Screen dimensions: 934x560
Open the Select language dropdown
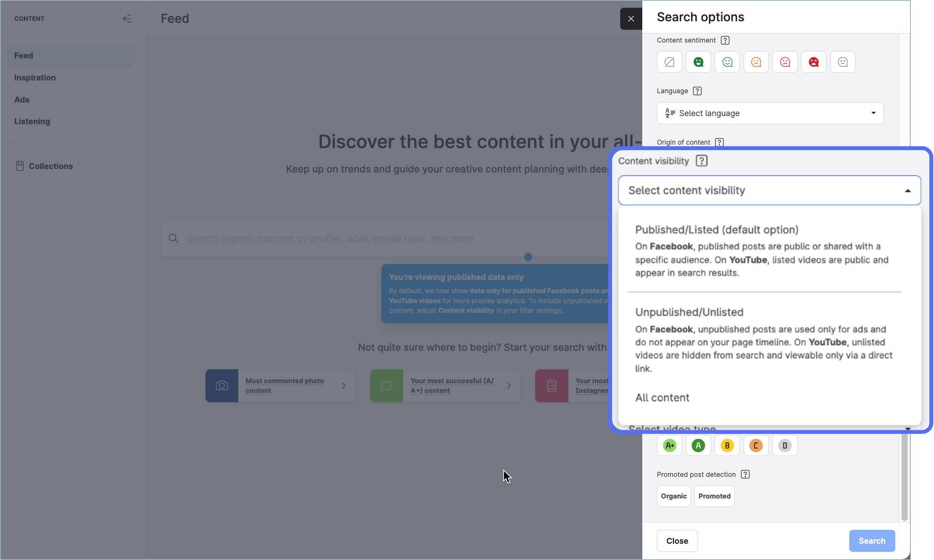(770, 113)
